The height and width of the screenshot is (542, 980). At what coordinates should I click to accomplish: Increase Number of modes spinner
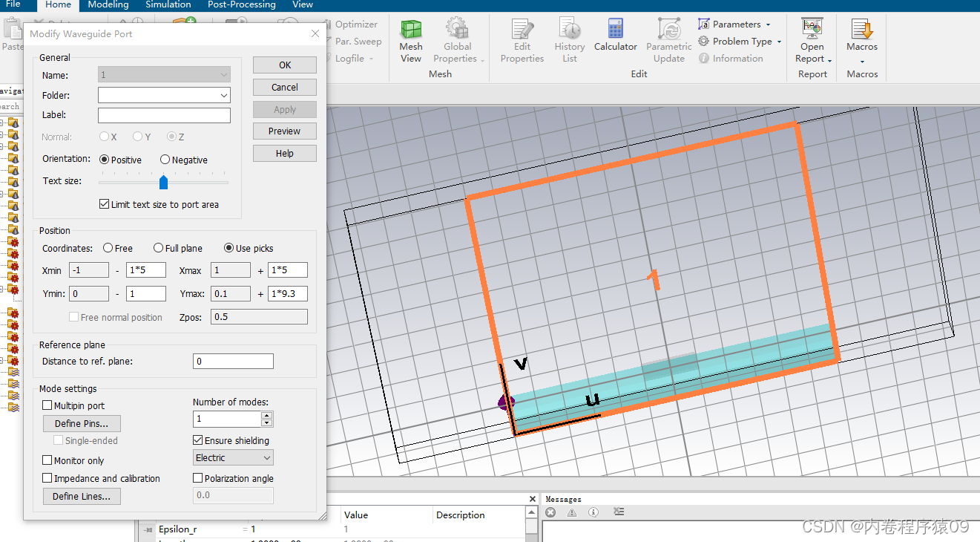tap(267, 415)
